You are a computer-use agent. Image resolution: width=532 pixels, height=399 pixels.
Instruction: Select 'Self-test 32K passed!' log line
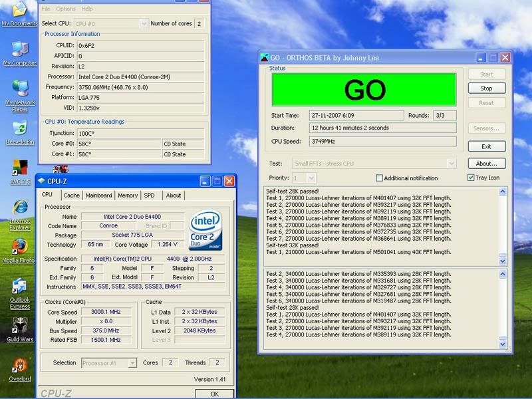pos(293,245)
